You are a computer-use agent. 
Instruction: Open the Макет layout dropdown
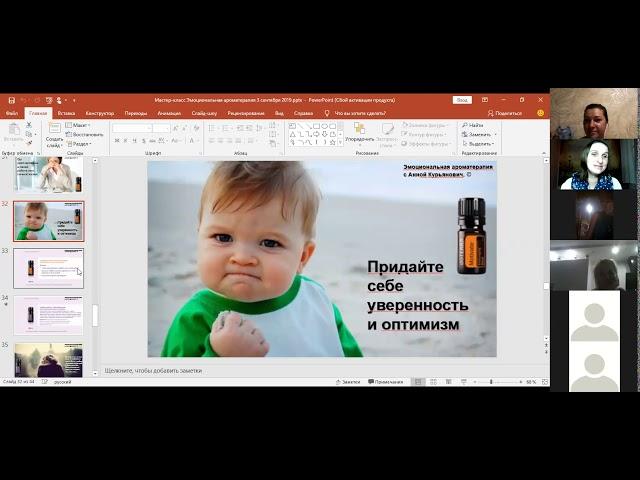click(x=78, y=125)
